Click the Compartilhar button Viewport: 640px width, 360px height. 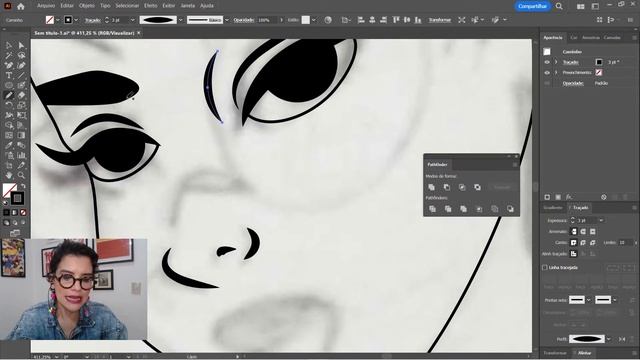coord(532,6)
